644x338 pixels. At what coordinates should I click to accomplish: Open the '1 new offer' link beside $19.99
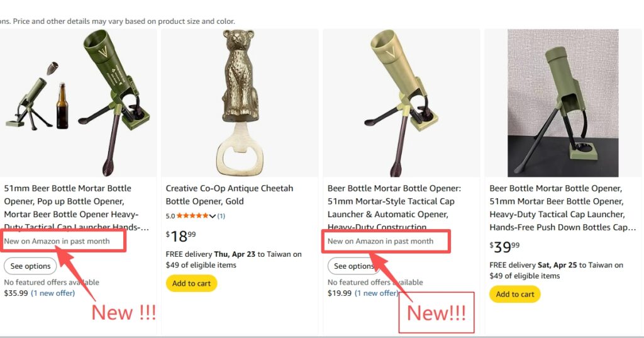(376, 293)
